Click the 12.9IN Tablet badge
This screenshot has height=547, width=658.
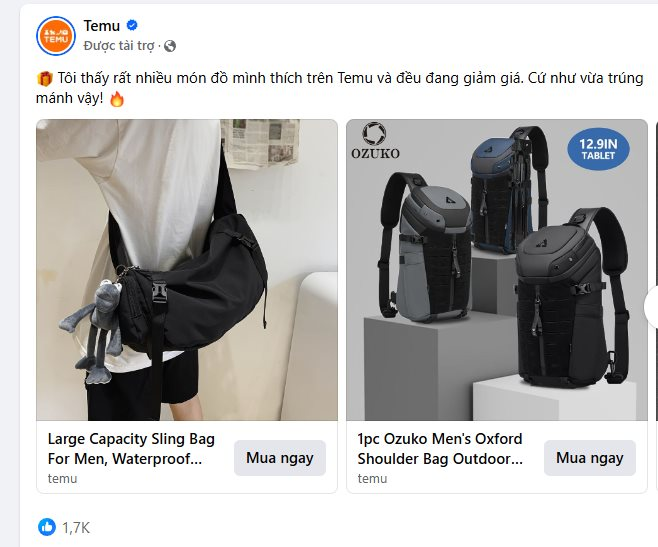tap(598, 149)
